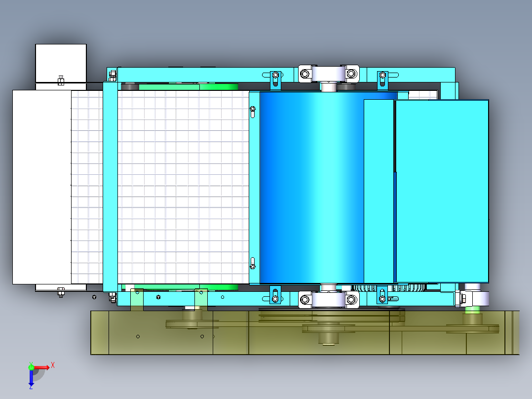Select the top pillow block bearing above the roller
Screen dimensions: 532x399
pos(329,74)
